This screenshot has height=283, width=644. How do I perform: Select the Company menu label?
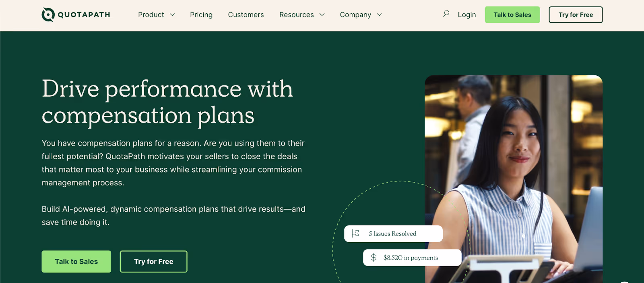point(355,15)
